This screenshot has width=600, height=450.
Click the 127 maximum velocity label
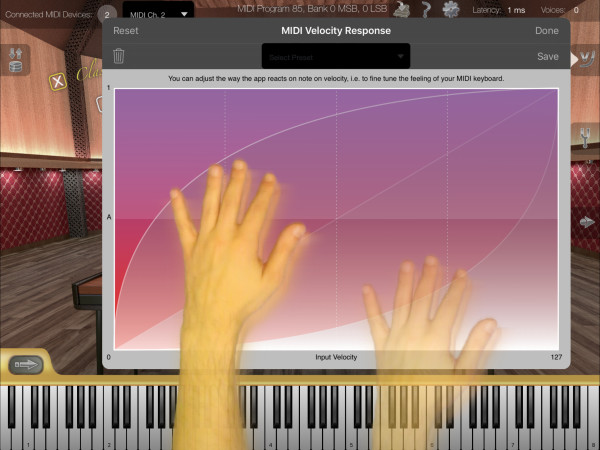pyautogui.click(x=556, y=357)
